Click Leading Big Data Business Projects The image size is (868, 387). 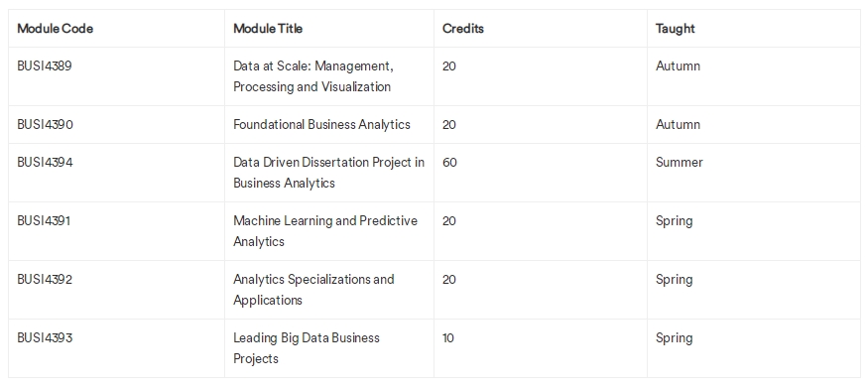[307, 349]
